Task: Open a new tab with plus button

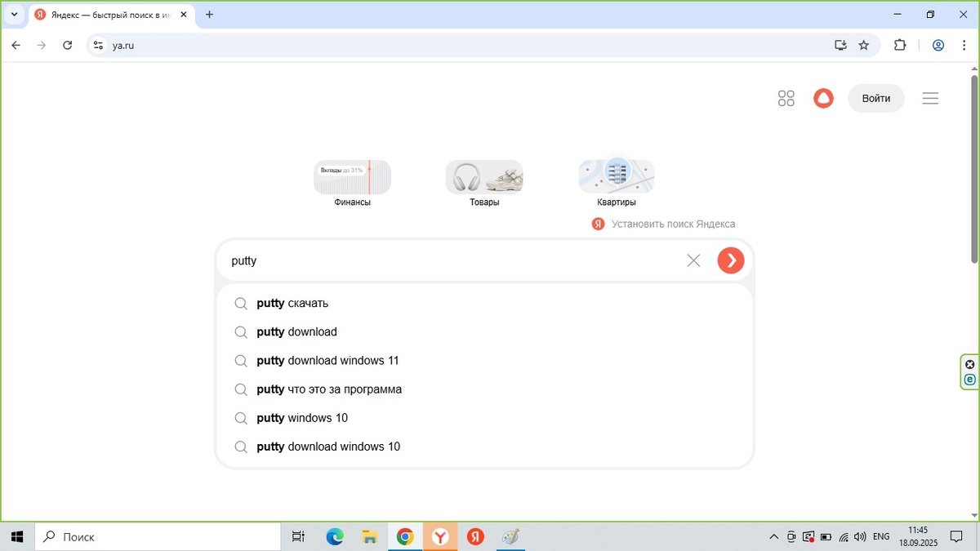Action: click(x=209, y=15)
